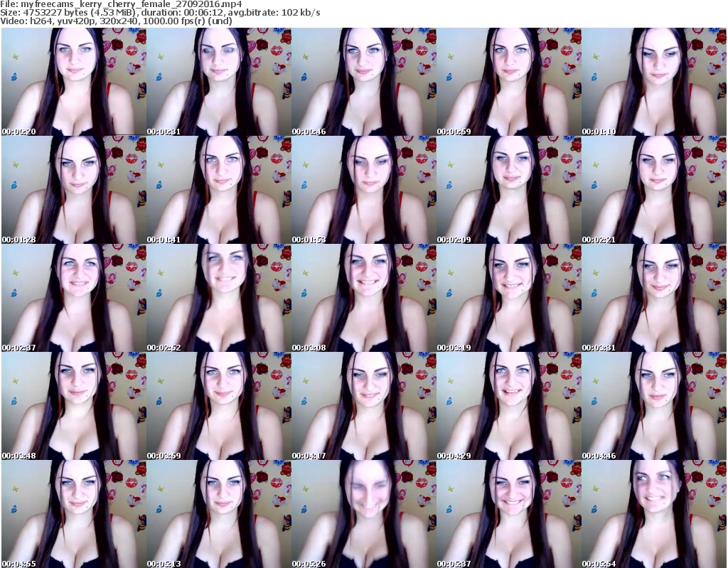Select the frame at 00:04:46
The image size is (728, 568).
(653, 406)
